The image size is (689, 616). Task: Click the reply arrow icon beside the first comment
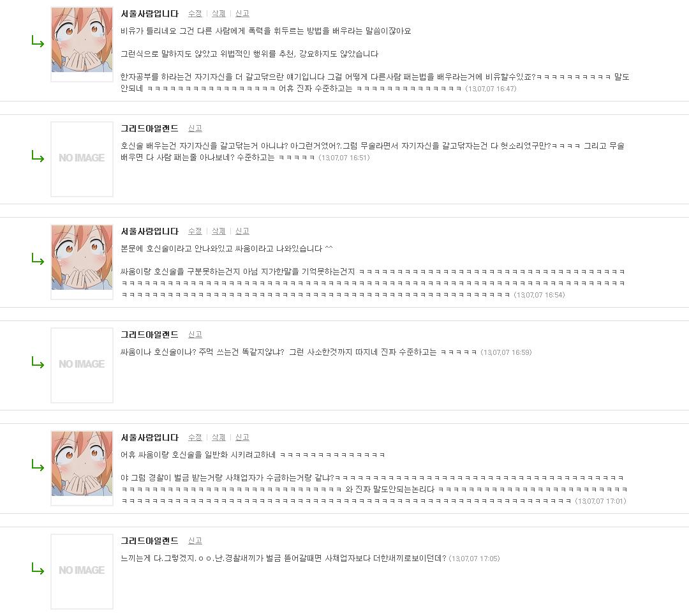pyautogui.click(x=38, y=41)
